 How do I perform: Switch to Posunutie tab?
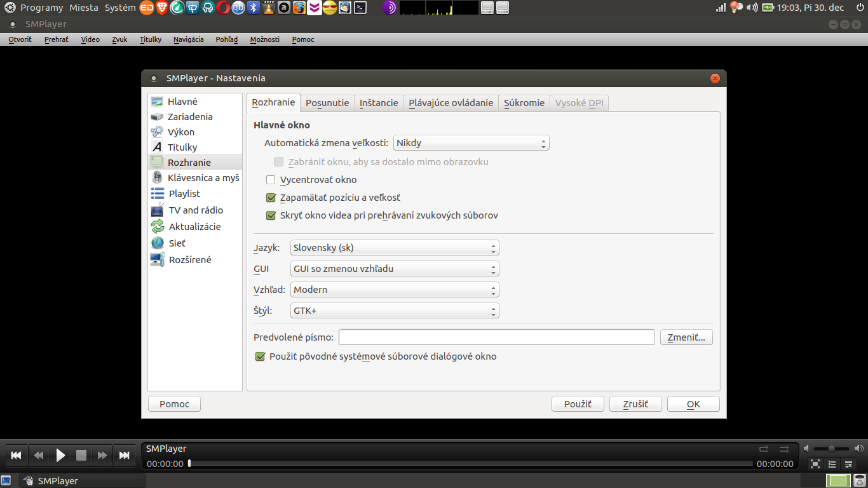327,102
